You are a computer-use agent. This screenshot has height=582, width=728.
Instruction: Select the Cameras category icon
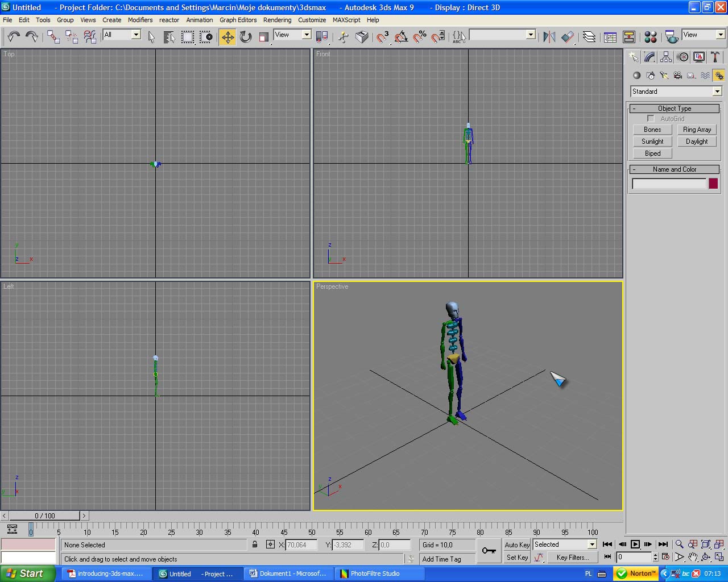677,75
